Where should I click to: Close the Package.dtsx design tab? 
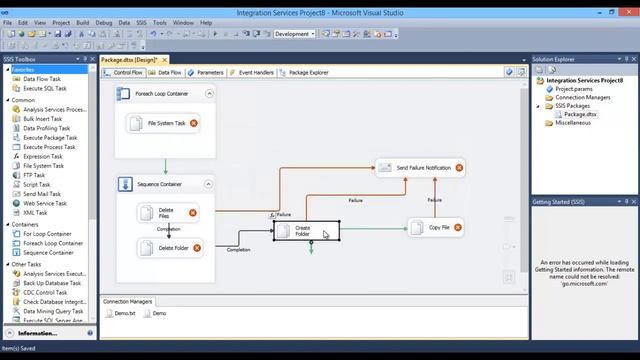point(164,60)
